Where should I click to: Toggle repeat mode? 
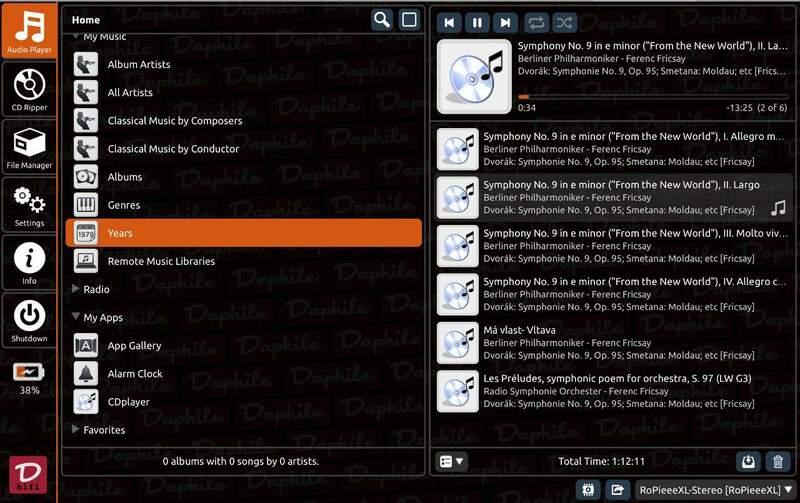click(x=536, y=23)
